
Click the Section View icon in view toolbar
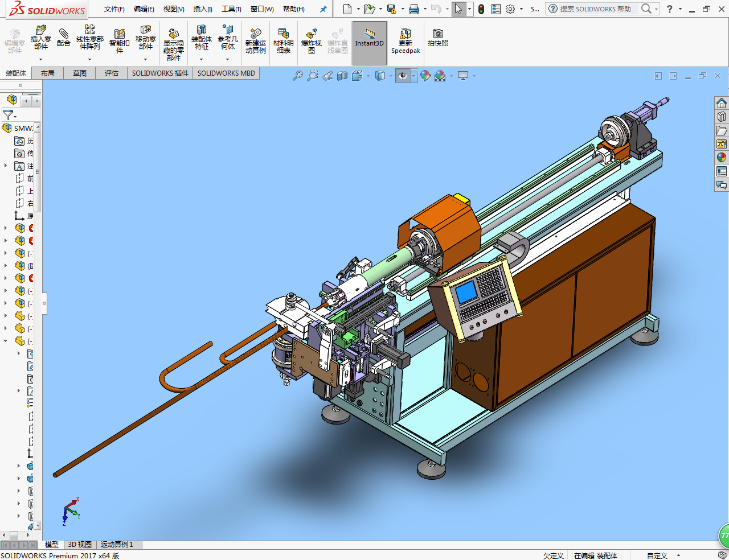click(342, 76)
